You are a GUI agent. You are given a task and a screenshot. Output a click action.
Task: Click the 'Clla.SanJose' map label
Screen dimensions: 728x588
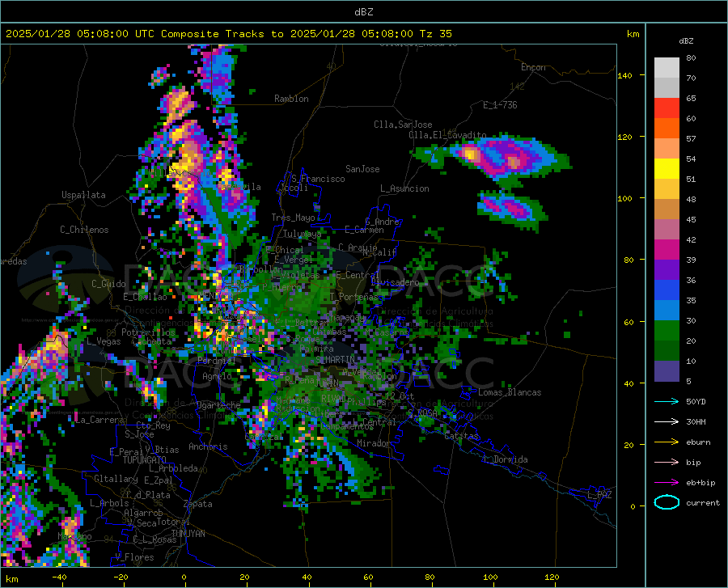tap(403, 125)
